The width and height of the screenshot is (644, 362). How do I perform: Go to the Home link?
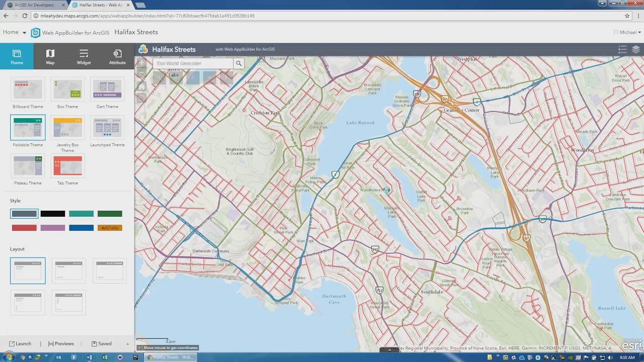(11, 32)
